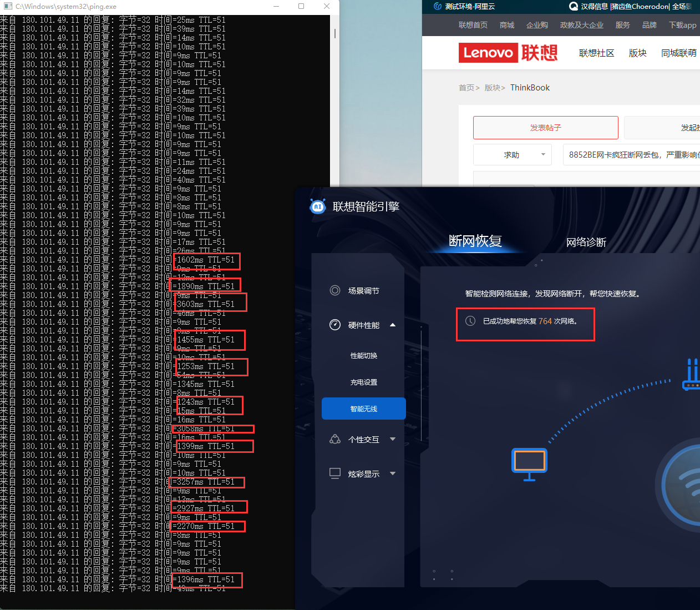Click the 首页 breadcrumb link

(466, 88)
